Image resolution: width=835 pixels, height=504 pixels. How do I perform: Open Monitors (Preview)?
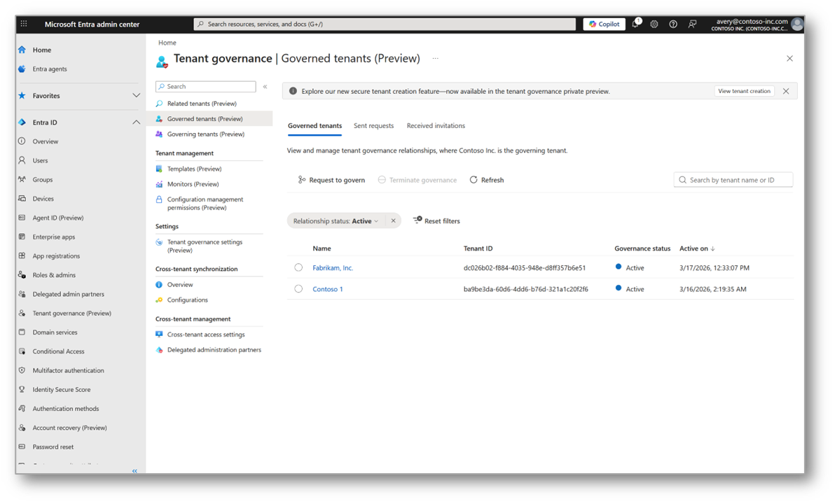point(193,184)
